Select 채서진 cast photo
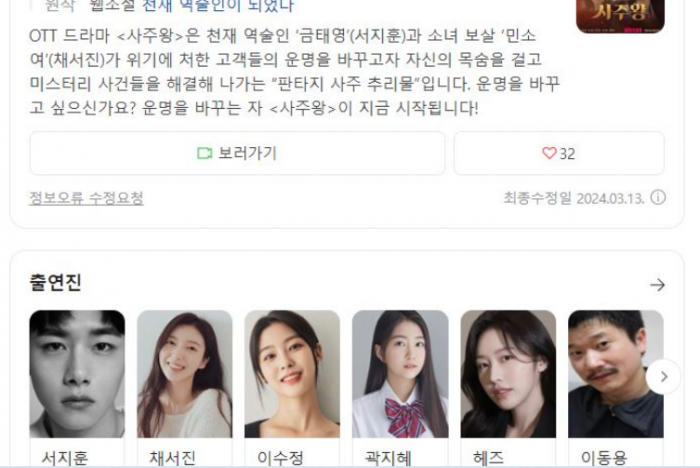This screenshot has height=468, width=700. tap(184, 374)
